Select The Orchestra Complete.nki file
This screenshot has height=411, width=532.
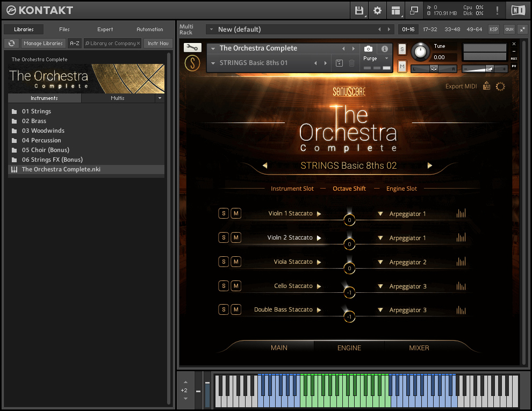pyautogui.click(x=61, y=169)
